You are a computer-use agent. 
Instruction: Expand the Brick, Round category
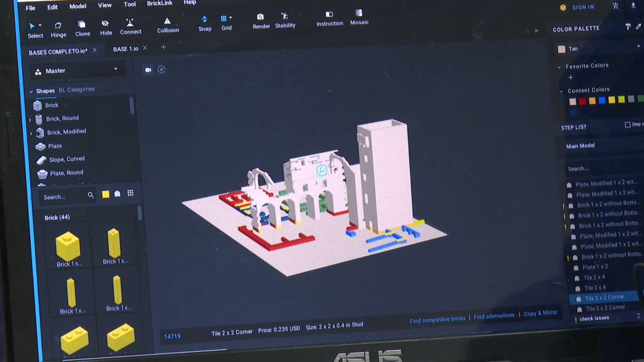point(30,119)
